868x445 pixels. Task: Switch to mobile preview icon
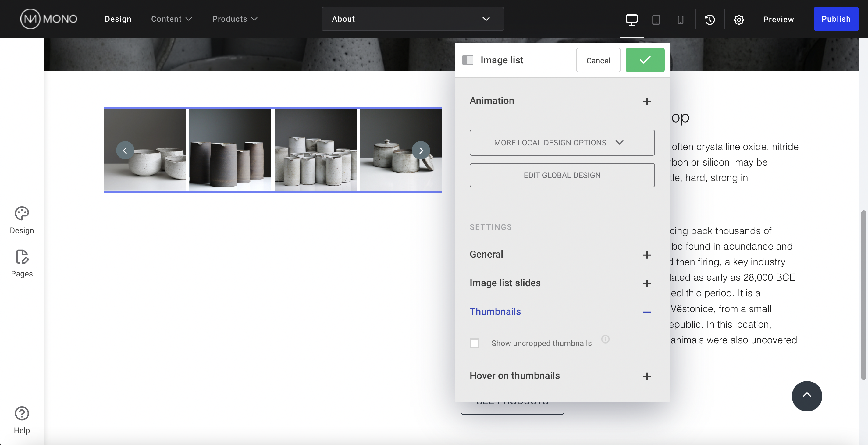(680, 20)
